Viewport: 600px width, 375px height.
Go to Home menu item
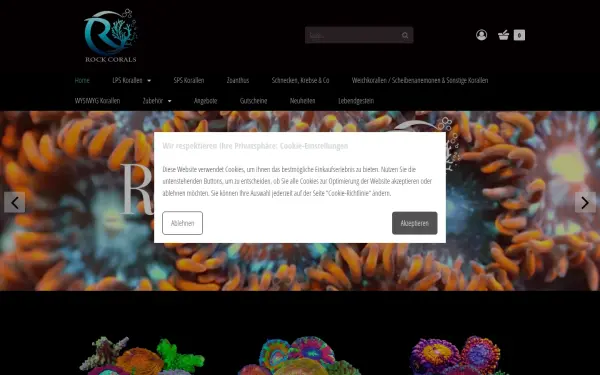pos(82,80)
